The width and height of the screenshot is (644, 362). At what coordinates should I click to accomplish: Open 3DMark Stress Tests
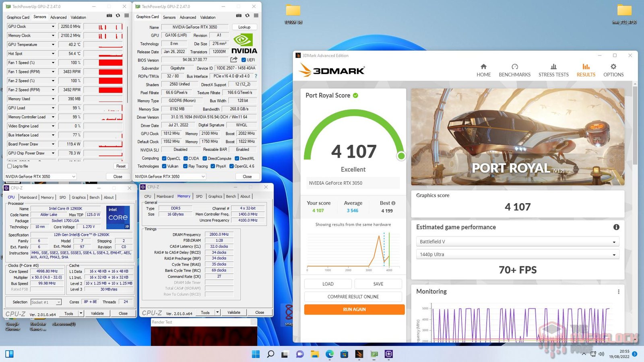click(553, 70)
